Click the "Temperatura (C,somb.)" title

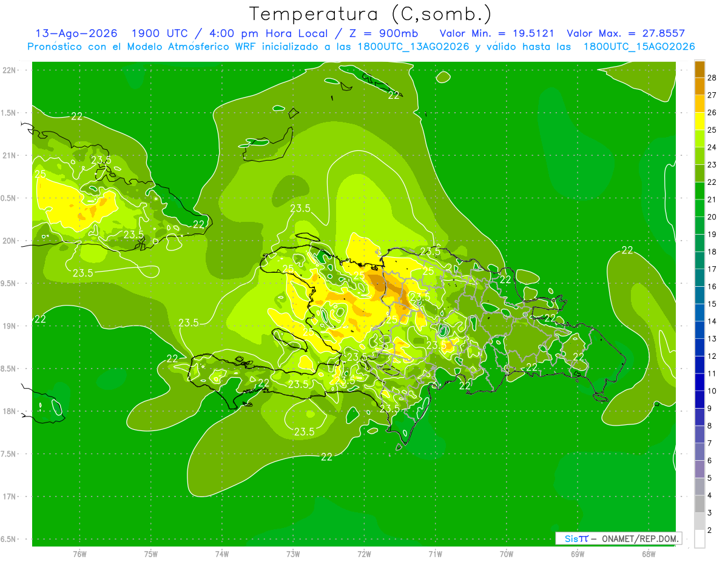(370, 14)
